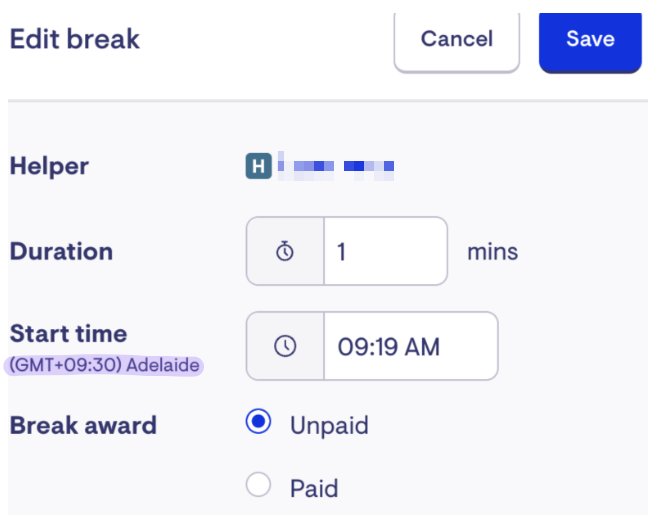Save the break changes
The height and width of the screenshot is (525, 655).
pyautogui.click(x=590, y=40)
